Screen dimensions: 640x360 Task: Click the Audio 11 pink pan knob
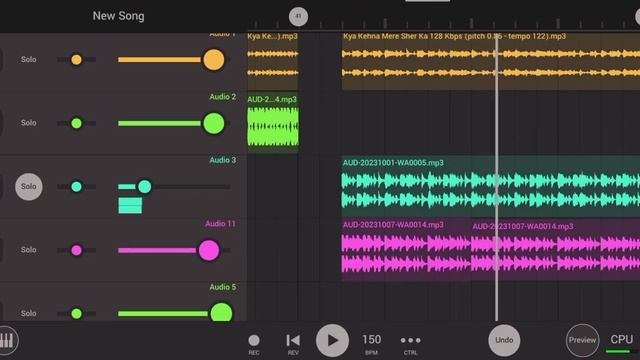[x=76, y=250]
